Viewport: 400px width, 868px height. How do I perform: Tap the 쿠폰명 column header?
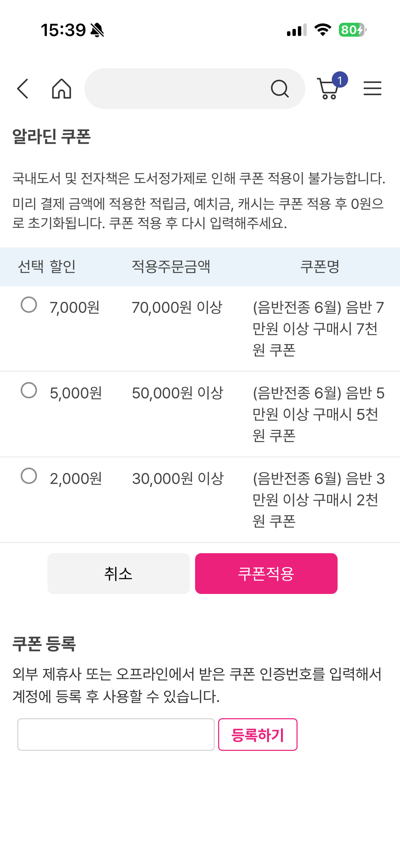tap(320, 267)
